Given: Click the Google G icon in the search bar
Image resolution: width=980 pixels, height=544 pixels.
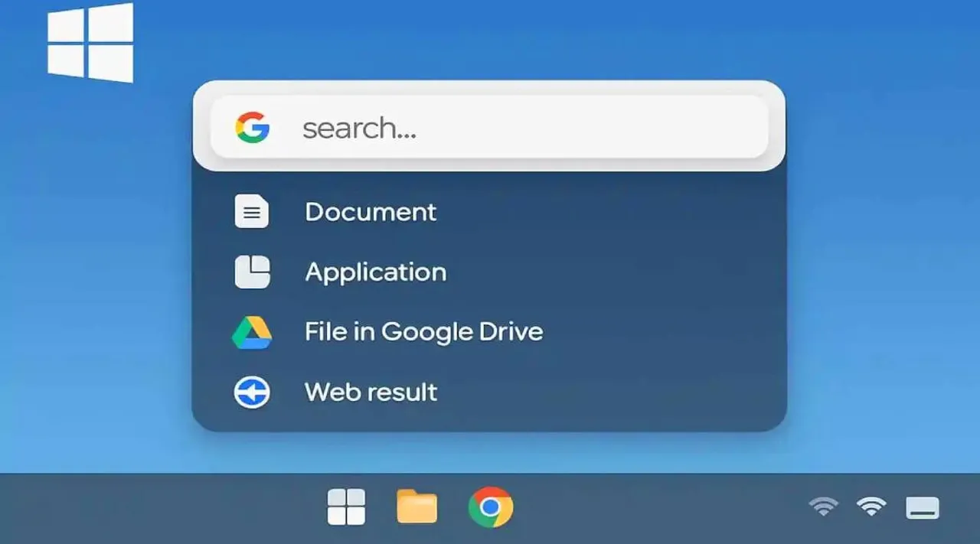Looking at the screenshot, I should (x=251, y=127).
